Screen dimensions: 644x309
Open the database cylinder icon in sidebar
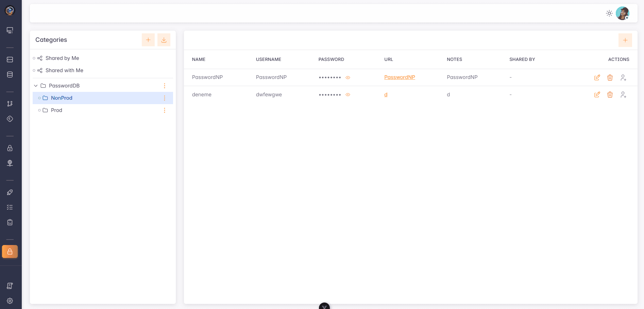pos(10,75)
